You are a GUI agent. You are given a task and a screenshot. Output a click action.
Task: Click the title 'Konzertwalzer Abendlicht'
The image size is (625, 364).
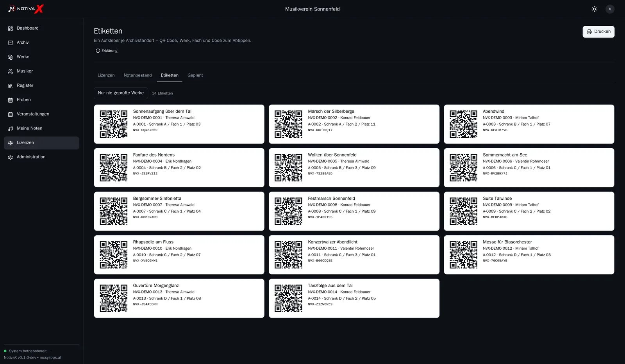[333, 242]
